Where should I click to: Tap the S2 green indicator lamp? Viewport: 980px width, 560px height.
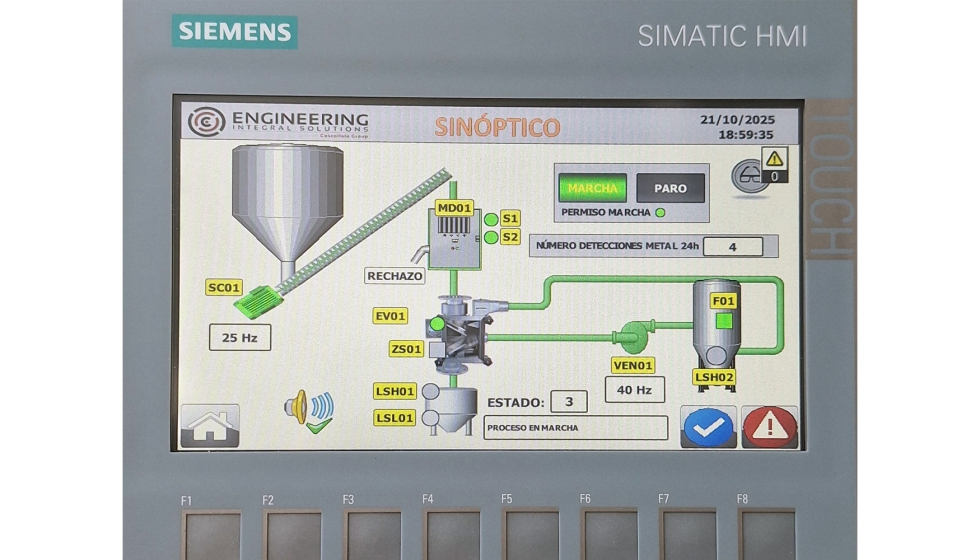[x=491, y=237]
